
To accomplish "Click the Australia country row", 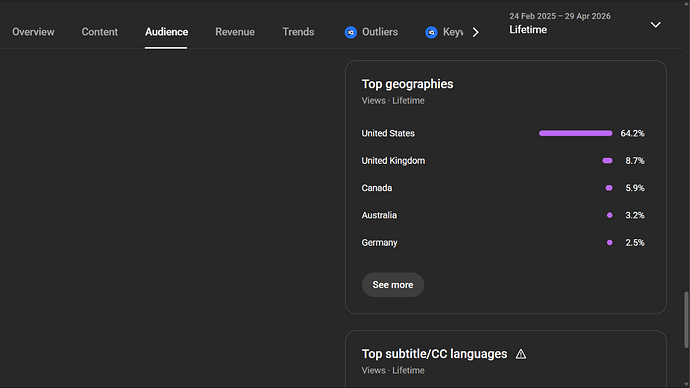I will [503, 215].
